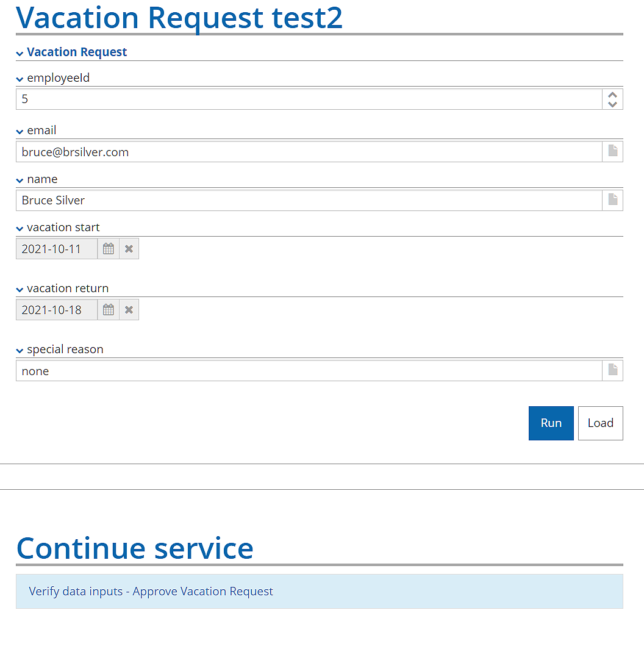Clear the vacation start date
The width and height of the screenshot is (644, 649).
tap(129, 249)
